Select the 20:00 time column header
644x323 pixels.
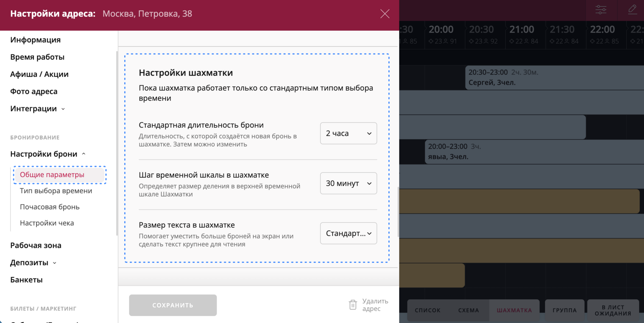point(445,34)
